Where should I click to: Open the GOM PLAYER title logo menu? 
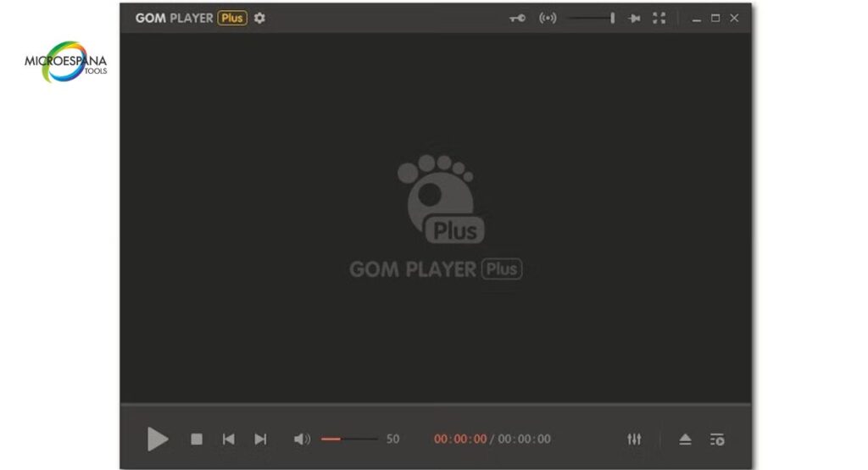point(174,18)
